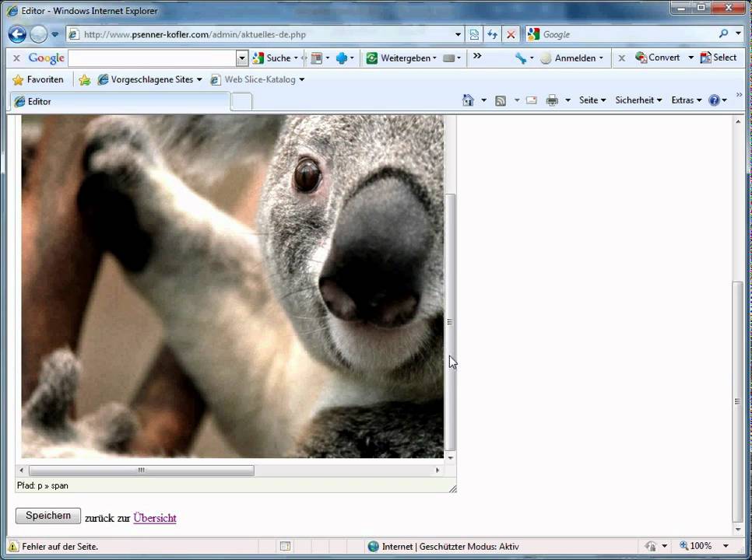Click the editor scroll left arrow
Screen dimensions: 752x560
21,470
